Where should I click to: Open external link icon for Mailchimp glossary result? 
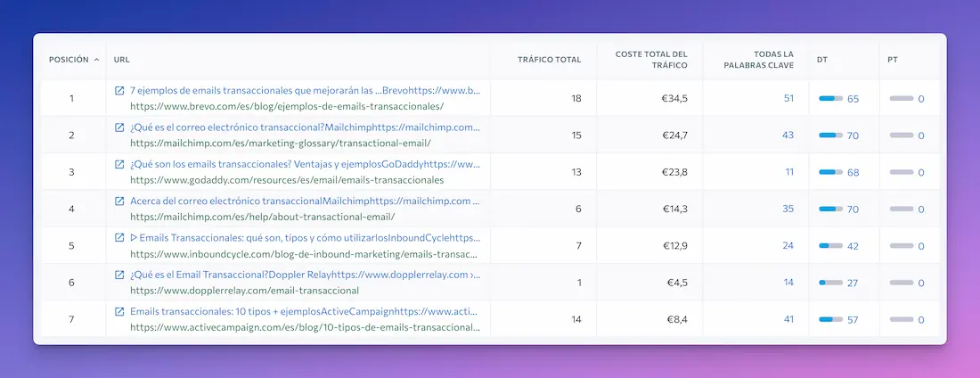tap(119, 127)
